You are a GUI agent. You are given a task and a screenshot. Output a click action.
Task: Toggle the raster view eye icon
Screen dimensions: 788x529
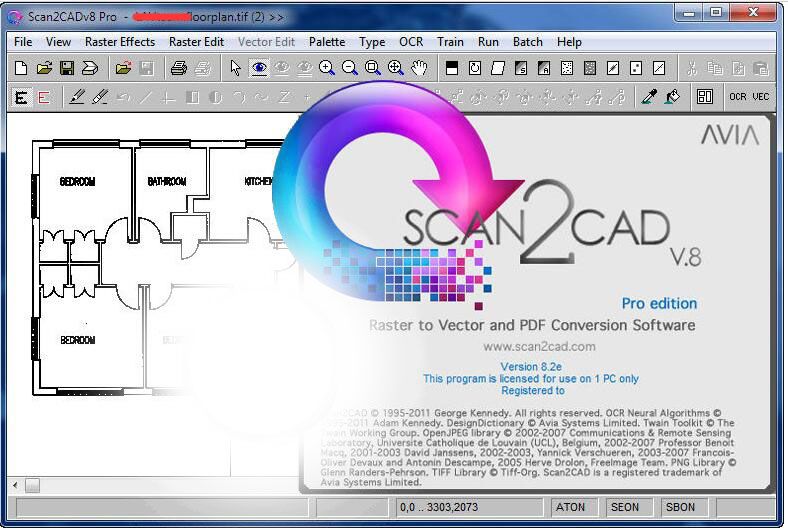(x=259, y=69)
